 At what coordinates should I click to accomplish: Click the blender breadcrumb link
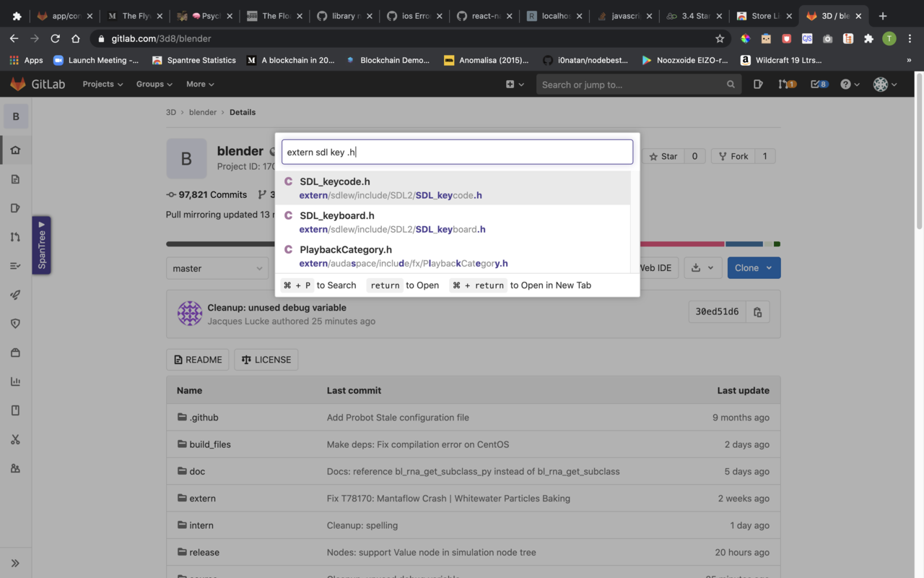[203, 113]
